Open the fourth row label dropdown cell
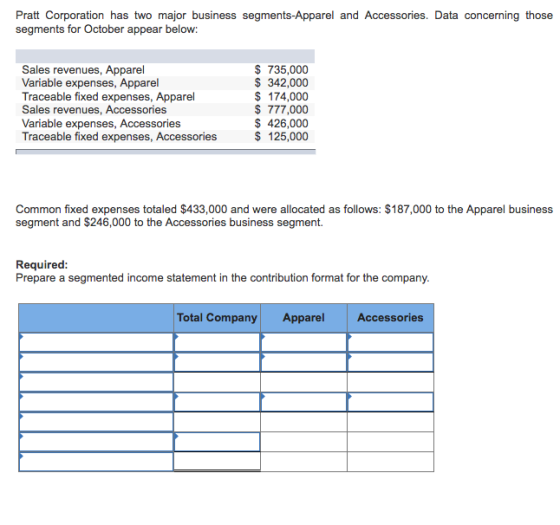The image size is (560, 525). tap(96, 402)
